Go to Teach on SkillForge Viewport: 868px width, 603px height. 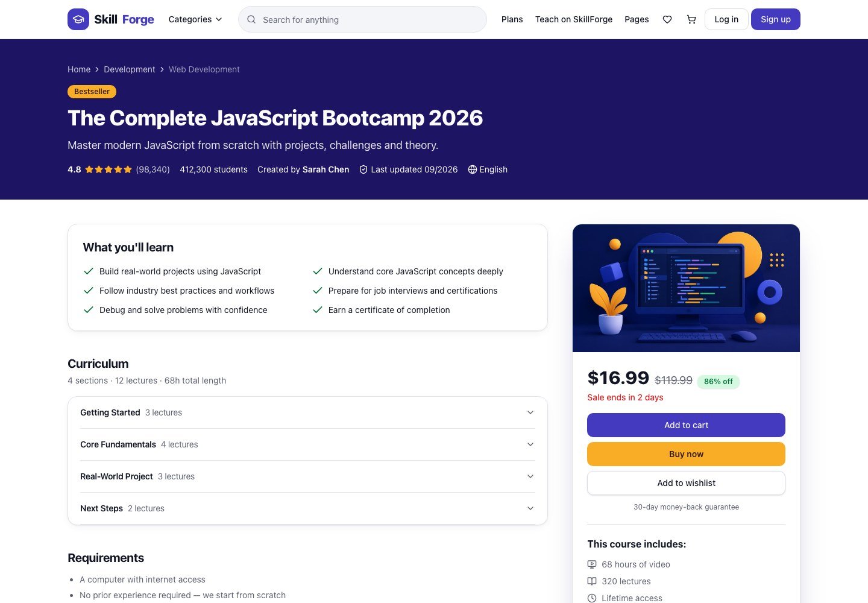click(x=574, y=19)
